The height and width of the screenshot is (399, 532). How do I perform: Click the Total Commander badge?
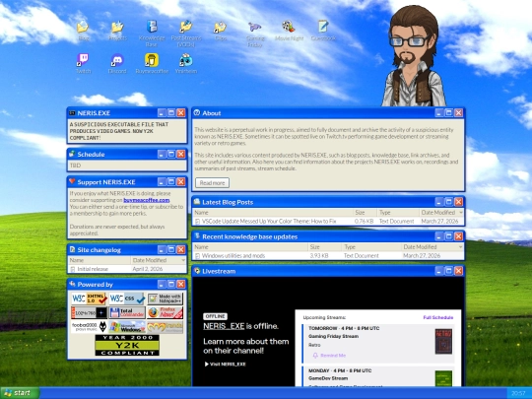[127, 312]
